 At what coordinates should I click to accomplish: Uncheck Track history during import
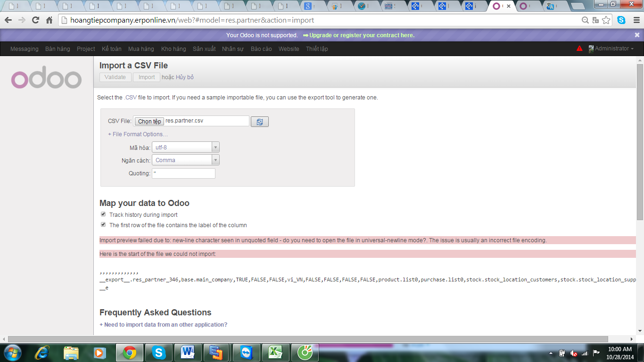(x=103, y=214)
